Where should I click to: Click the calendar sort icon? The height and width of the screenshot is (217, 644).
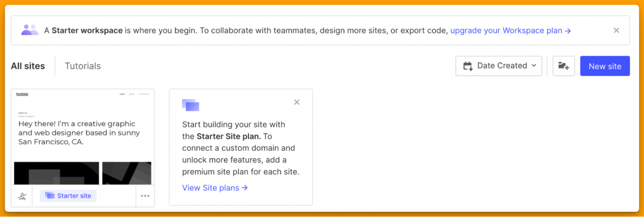[x=468, y=66]
